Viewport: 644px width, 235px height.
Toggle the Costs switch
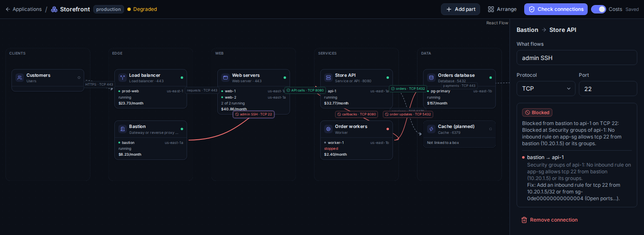tap(599, 9)
